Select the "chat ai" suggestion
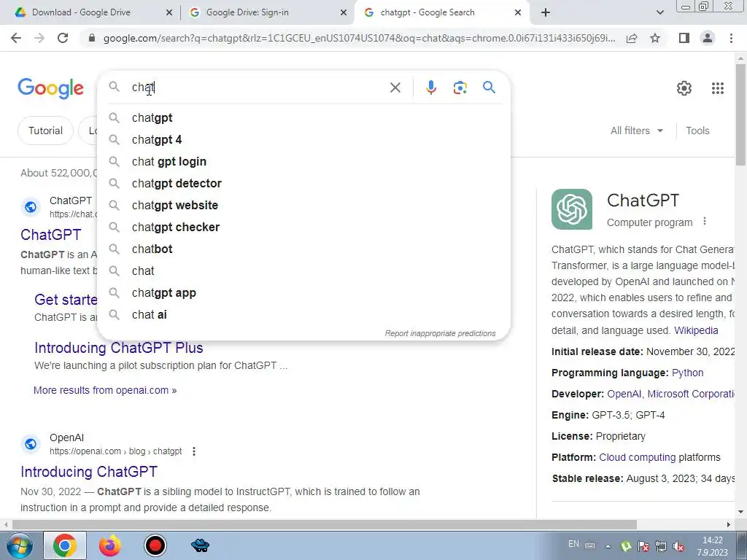The height and width of the screenshot is (560, 747). click(304, 315)
